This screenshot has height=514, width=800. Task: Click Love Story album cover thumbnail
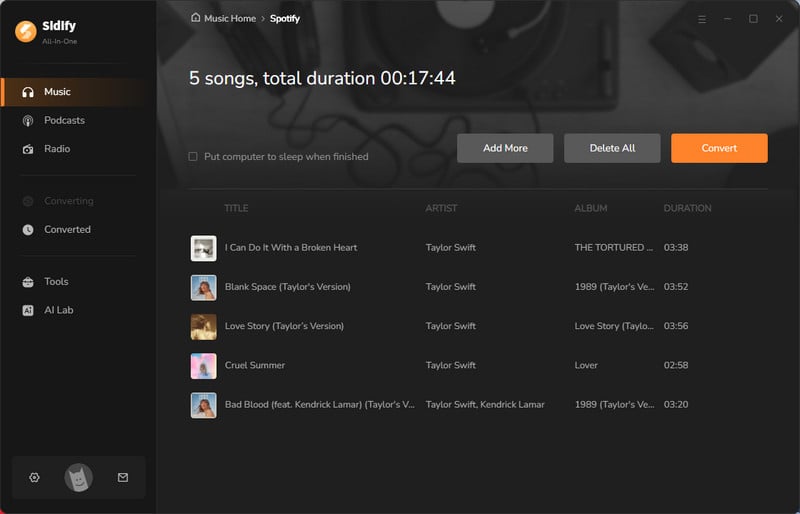(x=204, y=327)
